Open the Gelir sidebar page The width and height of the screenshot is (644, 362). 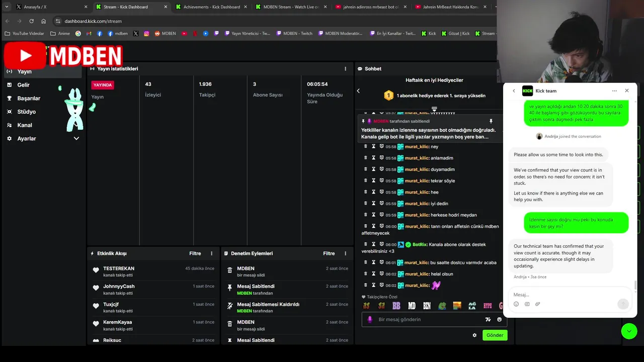point(23,85)
